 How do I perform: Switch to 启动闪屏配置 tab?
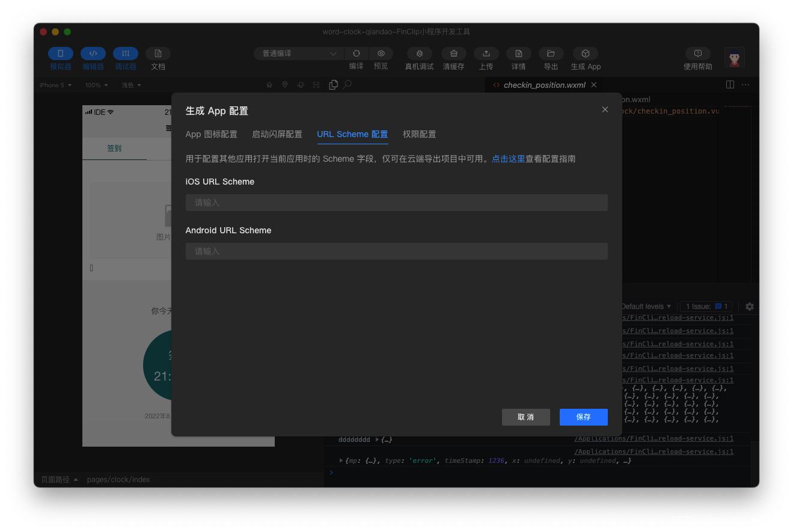click(x=277, y=135)
